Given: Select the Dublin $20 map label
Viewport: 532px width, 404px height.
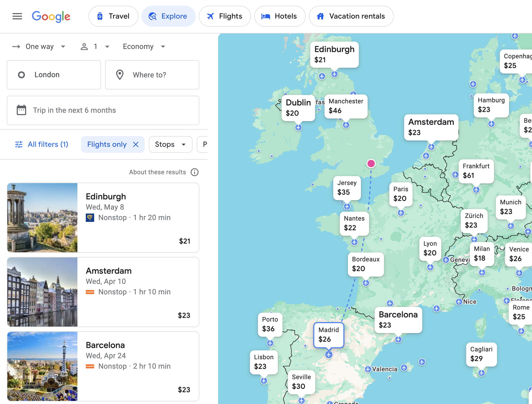Looking at the screenshot, I should coord(298,108).
